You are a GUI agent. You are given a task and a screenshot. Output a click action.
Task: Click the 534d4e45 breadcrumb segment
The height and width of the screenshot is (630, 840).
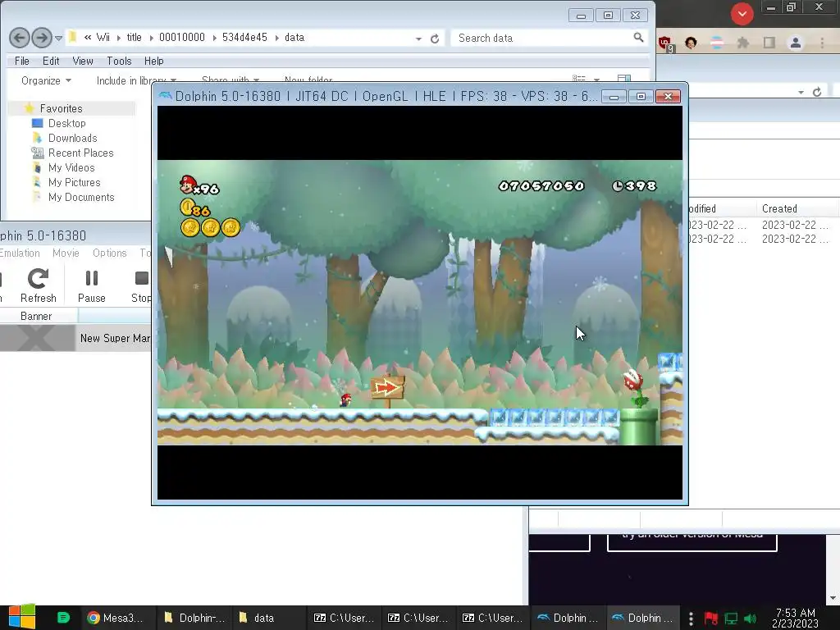click(x=244, y=38)
